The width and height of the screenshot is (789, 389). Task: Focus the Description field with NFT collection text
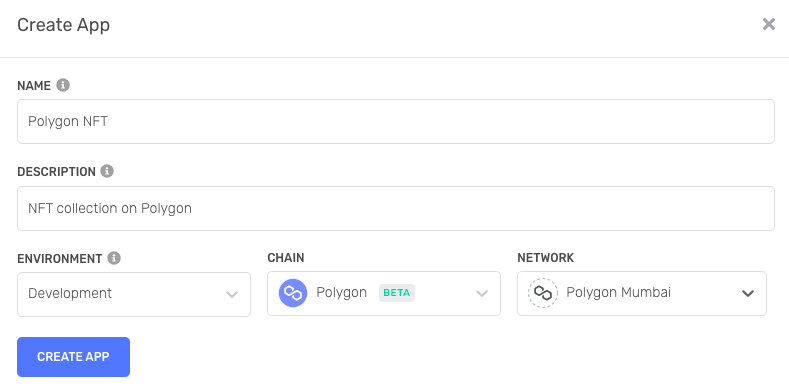(x=396, y=208)
